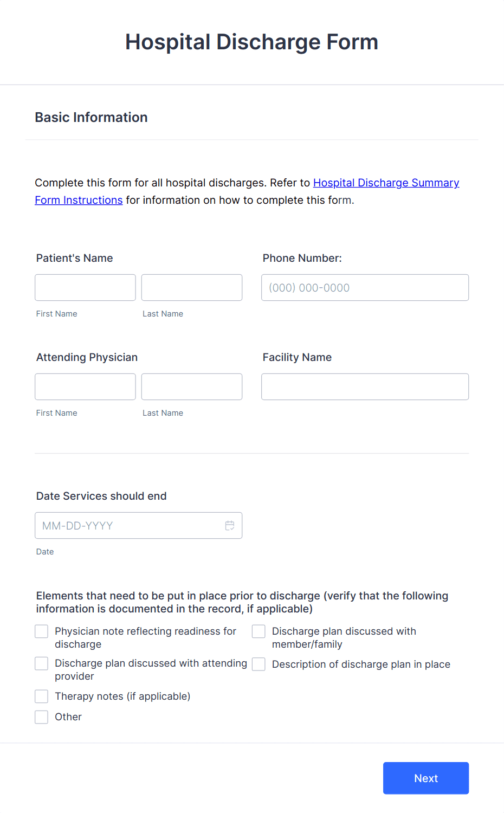Check 'Physician note reflecting readiness for discharge'

pos(41,631)
